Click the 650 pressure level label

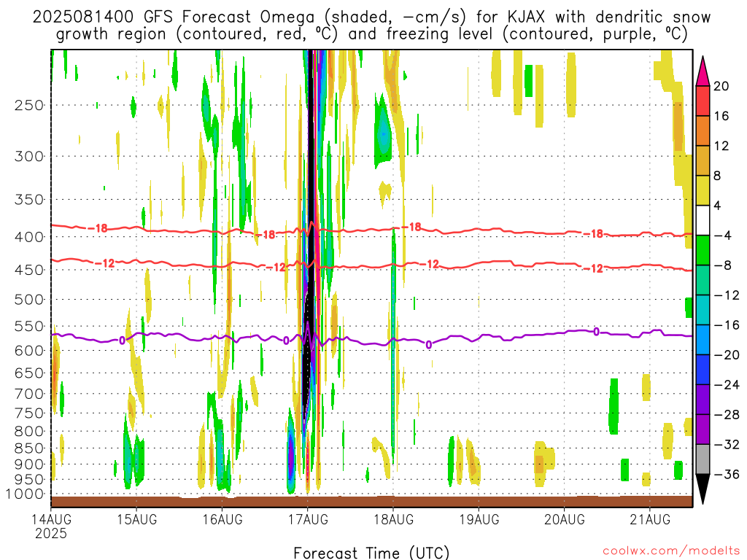coord(29,373)
